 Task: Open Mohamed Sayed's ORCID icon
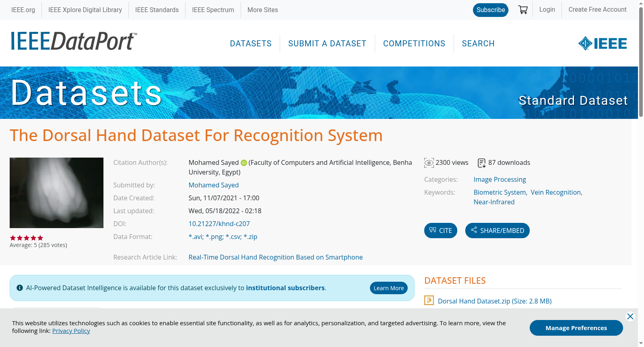(x=244, y=163)
